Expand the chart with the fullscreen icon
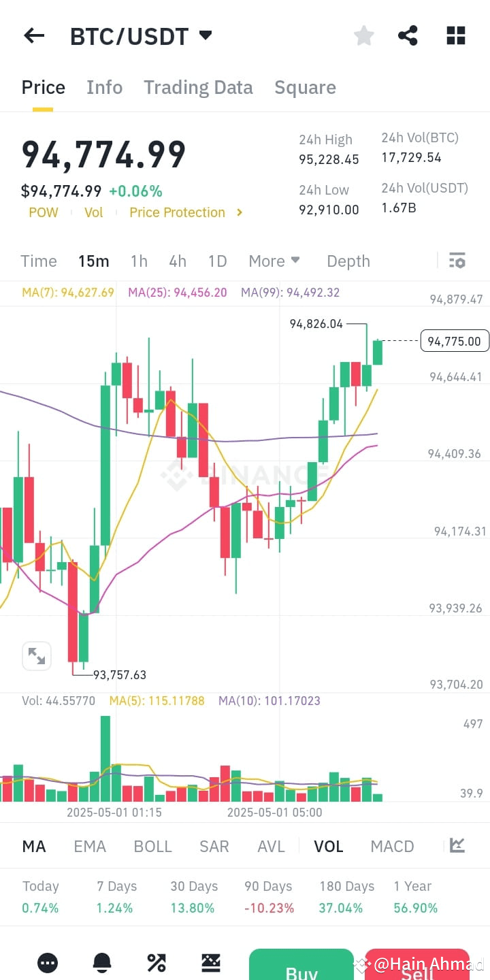This screenshot has height=980, width=490. coord(36,655)
